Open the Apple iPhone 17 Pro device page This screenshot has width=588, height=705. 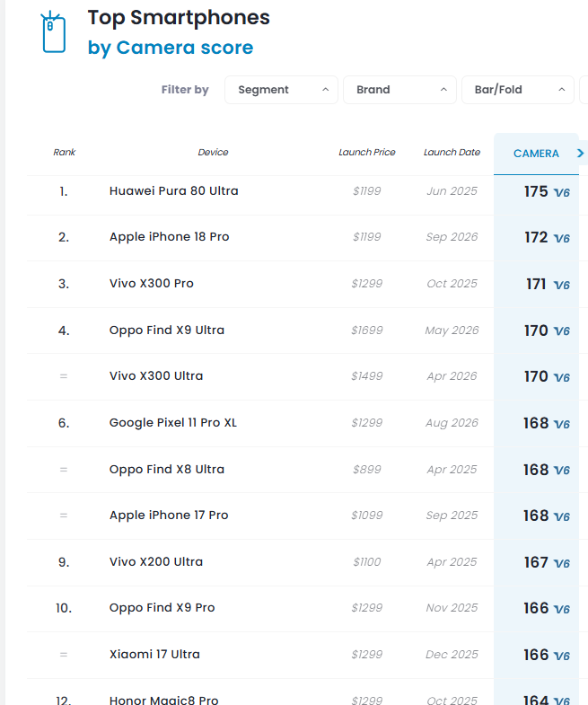(x=169, y=516)
